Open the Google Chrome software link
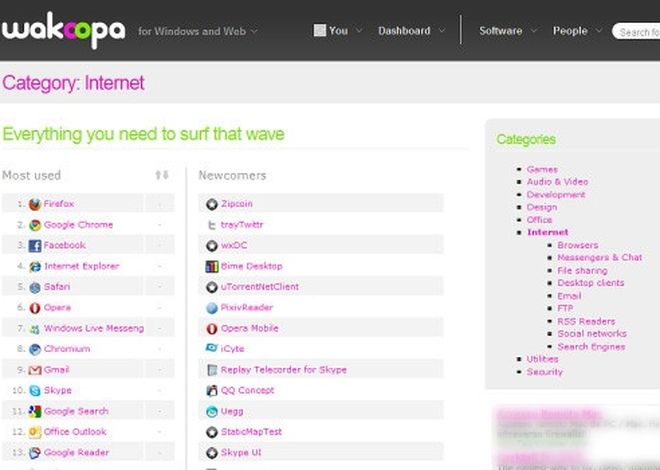 pos(78,225)
